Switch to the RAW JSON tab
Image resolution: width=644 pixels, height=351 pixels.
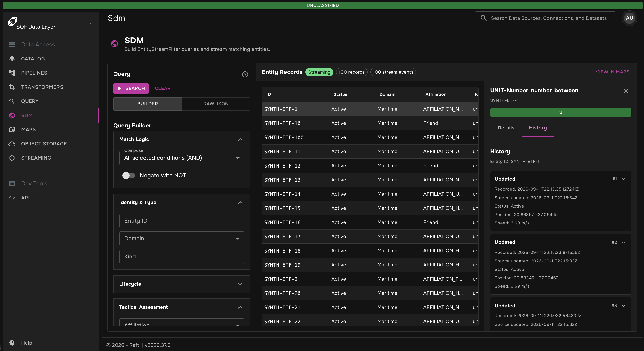(216, 104)
